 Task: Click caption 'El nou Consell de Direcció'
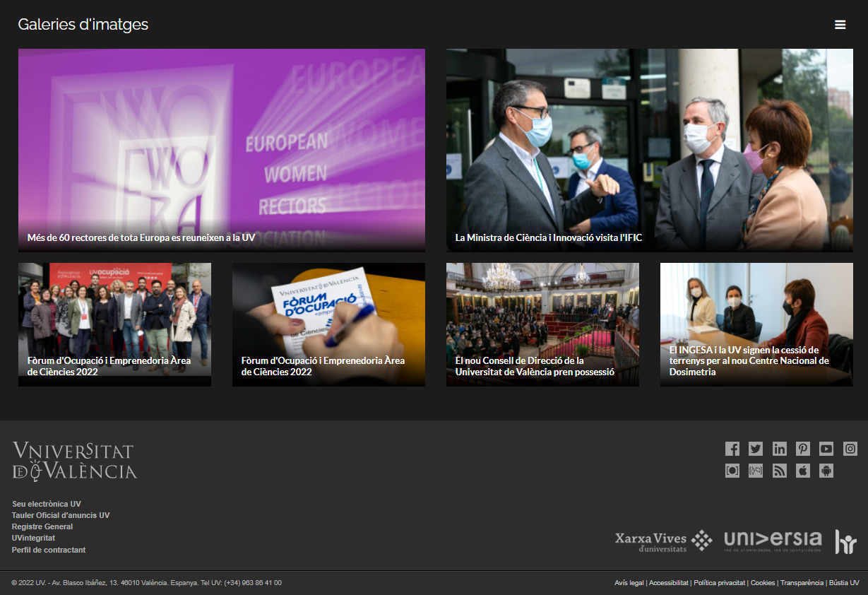pyautogui.click(x=535, y=366)
